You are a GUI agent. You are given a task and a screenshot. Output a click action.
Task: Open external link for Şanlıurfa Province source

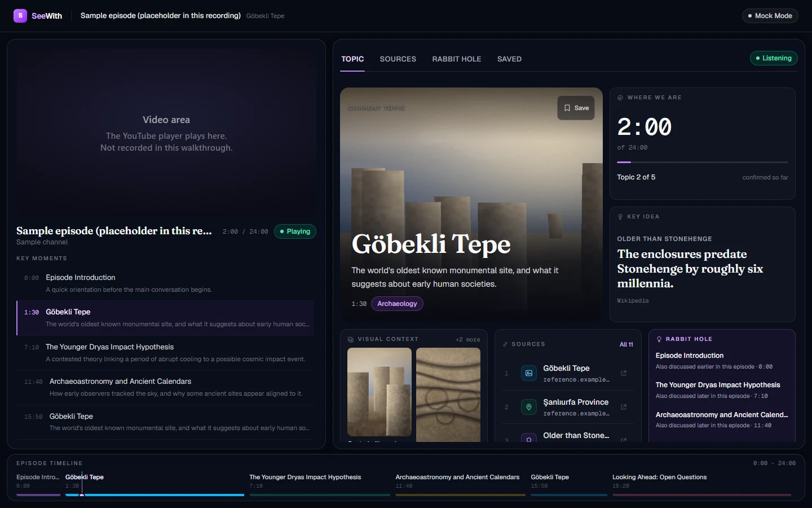click(624, 407)
